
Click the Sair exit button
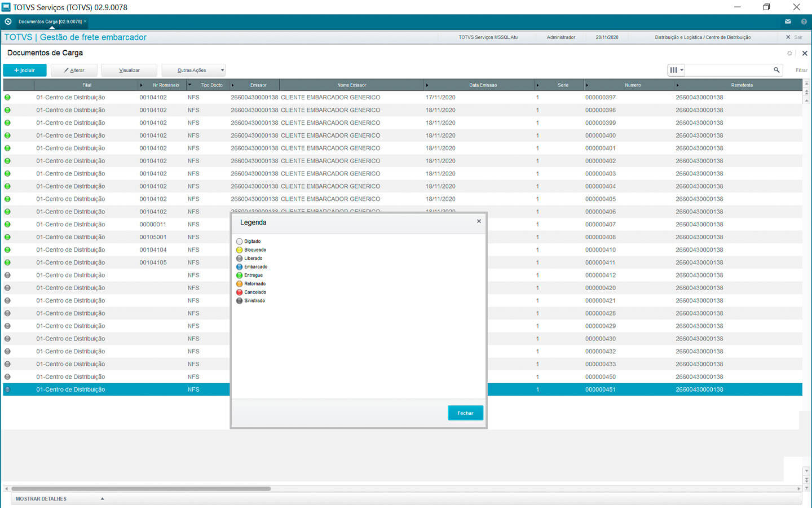tap(794, 37)
